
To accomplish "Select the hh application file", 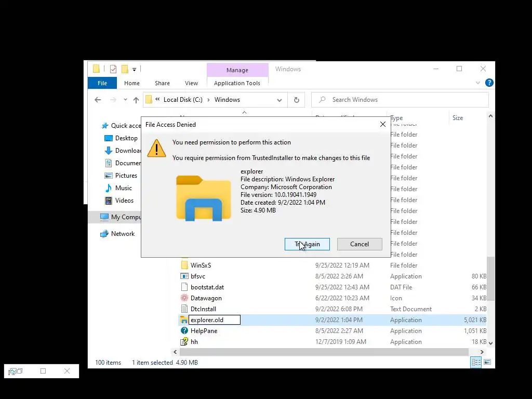I will 194,342.
